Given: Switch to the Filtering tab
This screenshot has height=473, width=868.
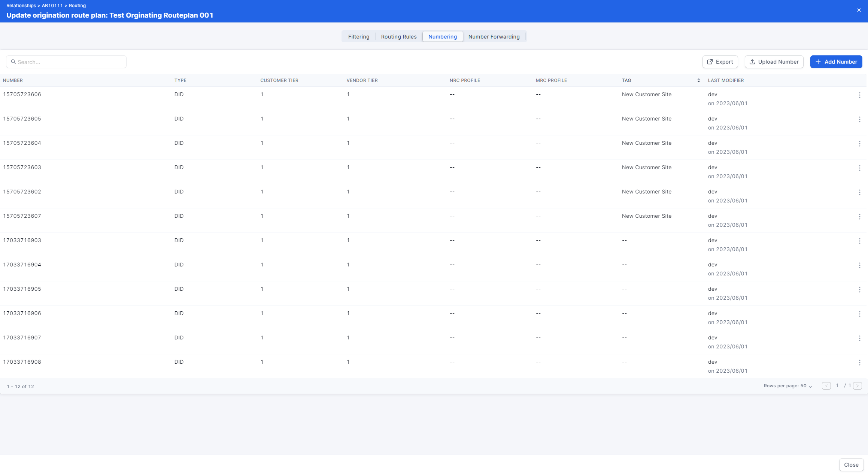Looking at the screenshot, I should pyautogui.click(x=358, y=37).
